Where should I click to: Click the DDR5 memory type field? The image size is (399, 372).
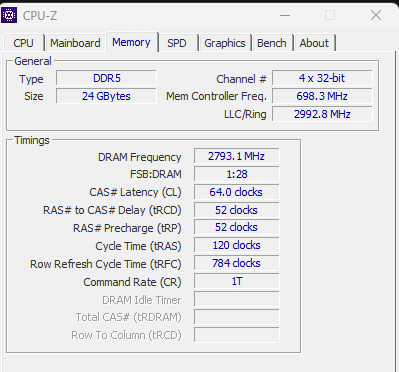pyautogui.click(x=106, y=78)
